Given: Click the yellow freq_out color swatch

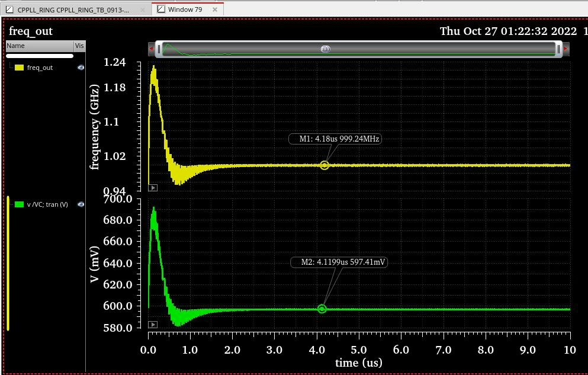Looking at the screenshot, I should pos(19,68).
